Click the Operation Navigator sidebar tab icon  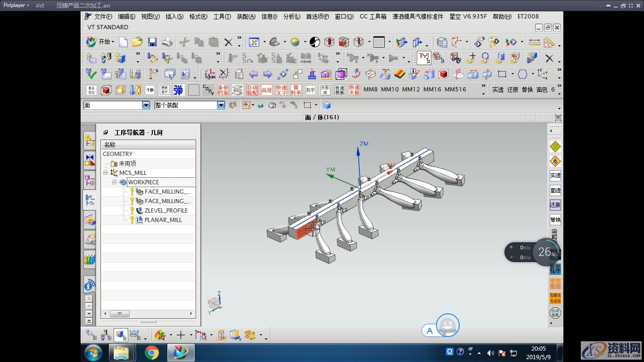89,199
